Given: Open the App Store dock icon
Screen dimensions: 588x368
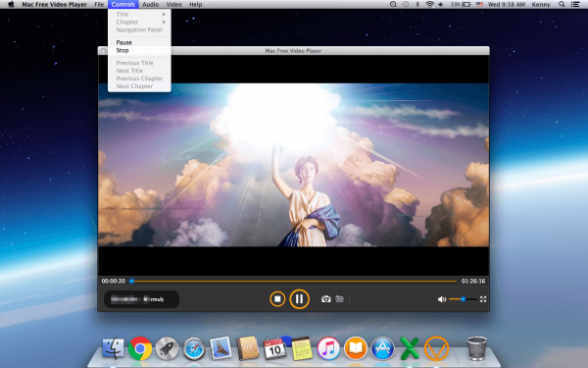Looking at the screenshot, I should [382, 348].
